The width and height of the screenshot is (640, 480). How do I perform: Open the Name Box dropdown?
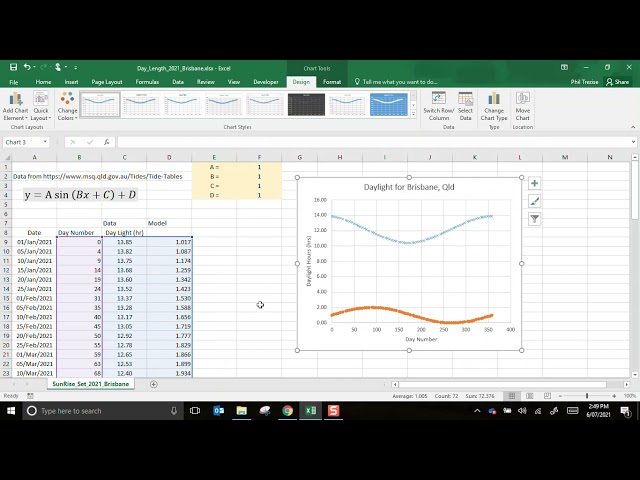click(x=45, y=142)
